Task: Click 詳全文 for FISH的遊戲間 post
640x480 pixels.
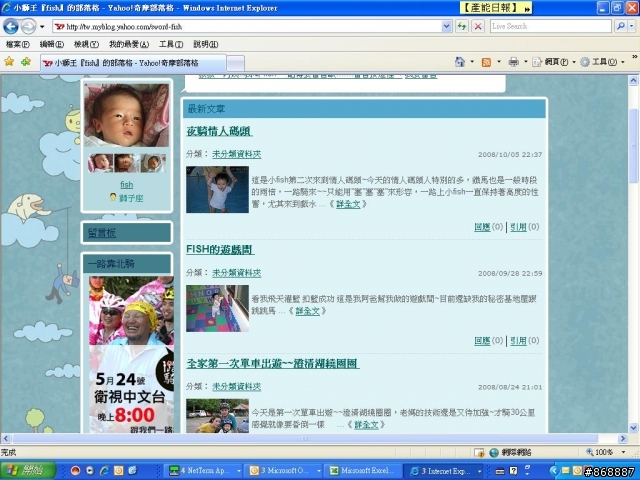Action: pos(307,311)
